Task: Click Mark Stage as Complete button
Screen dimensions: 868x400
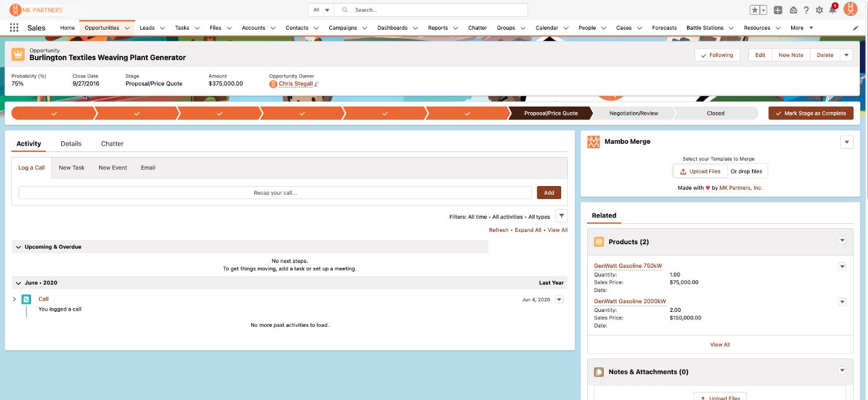Action: (810, 113)
